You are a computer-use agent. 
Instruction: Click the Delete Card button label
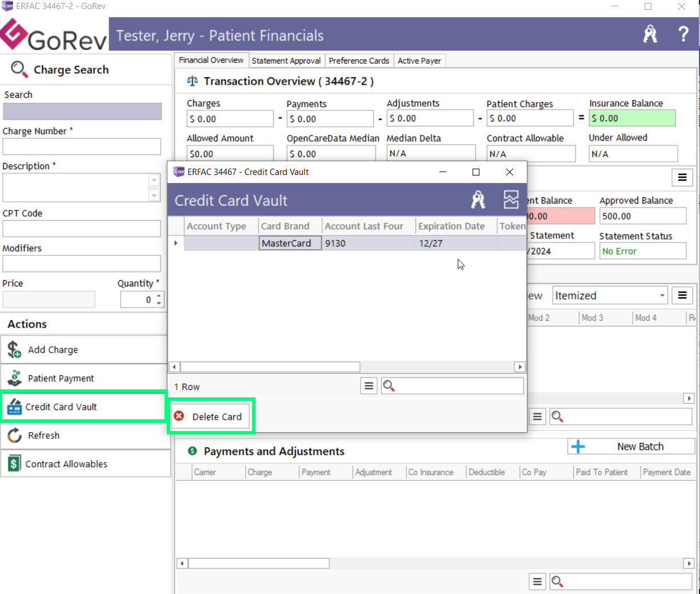point(217,416)
